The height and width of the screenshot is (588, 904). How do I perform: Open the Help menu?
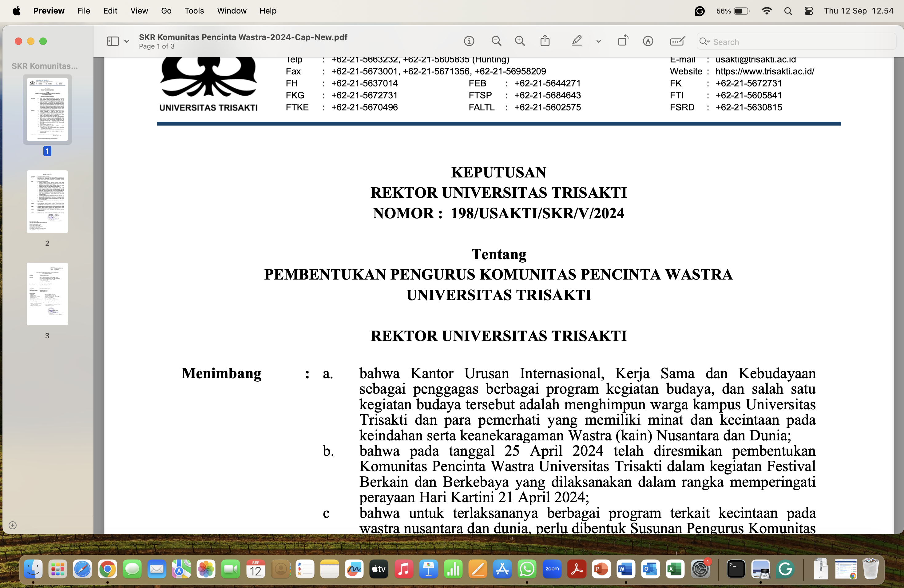(268, 11)
